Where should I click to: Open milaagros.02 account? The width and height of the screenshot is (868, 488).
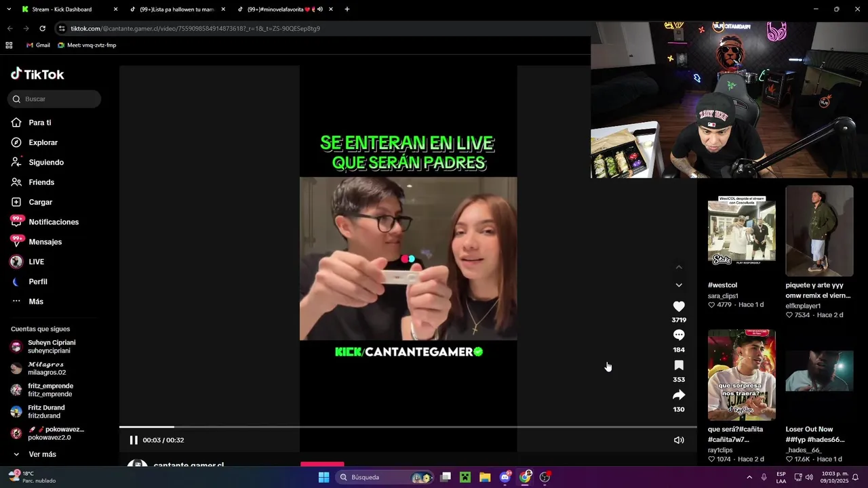point(46,368)
